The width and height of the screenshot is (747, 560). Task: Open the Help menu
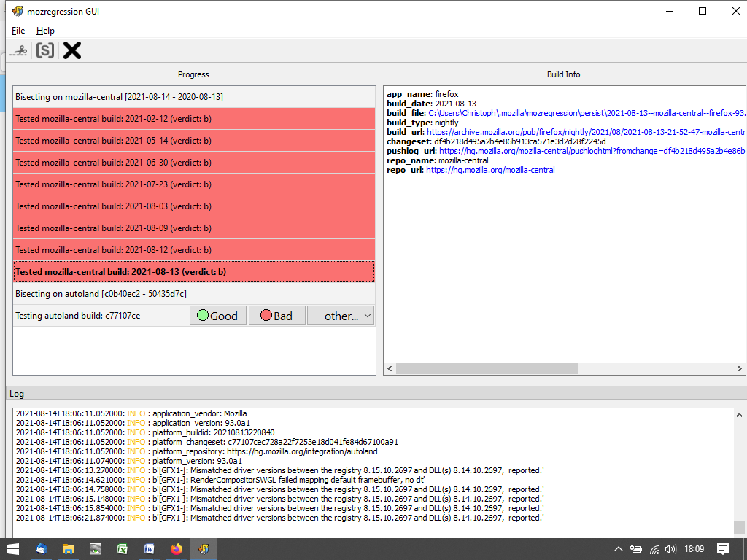(45, 31)
